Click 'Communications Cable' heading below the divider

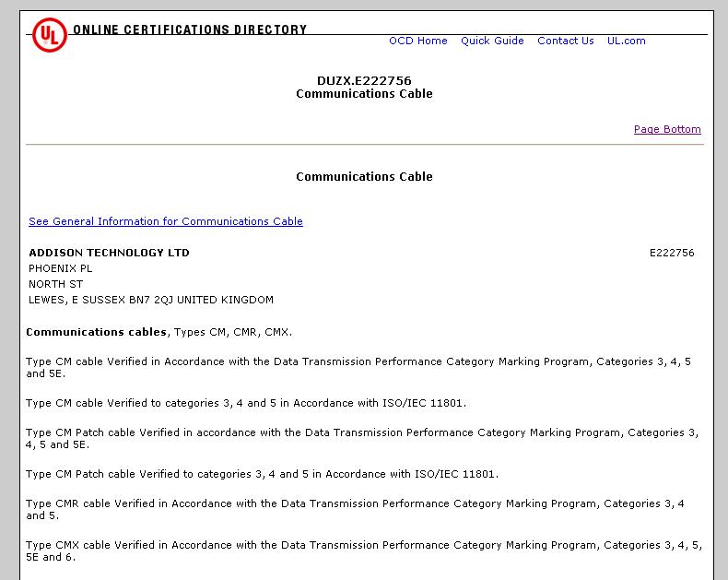tap(364, 177)
